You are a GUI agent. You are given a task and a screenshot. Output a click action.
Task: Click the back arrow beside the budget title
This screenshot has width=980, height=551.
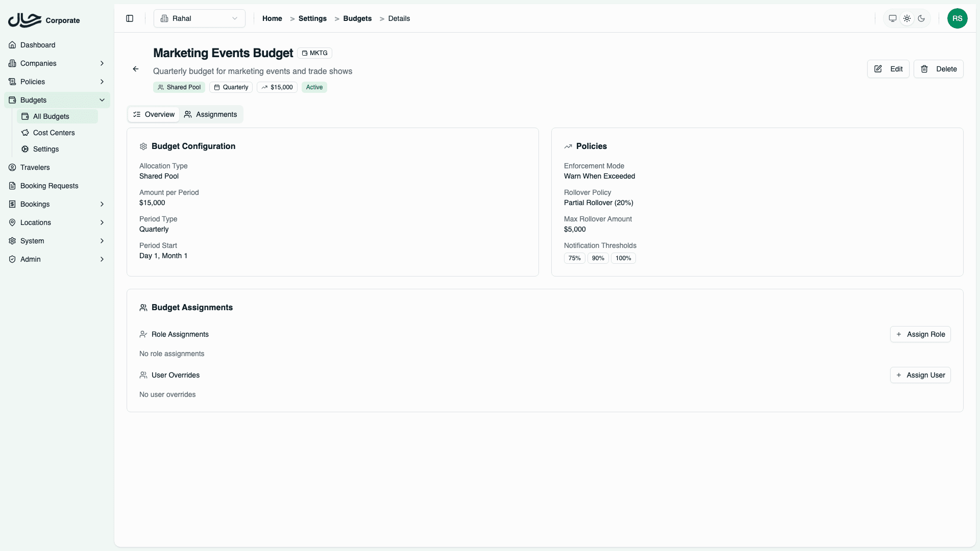pos(135,69)
